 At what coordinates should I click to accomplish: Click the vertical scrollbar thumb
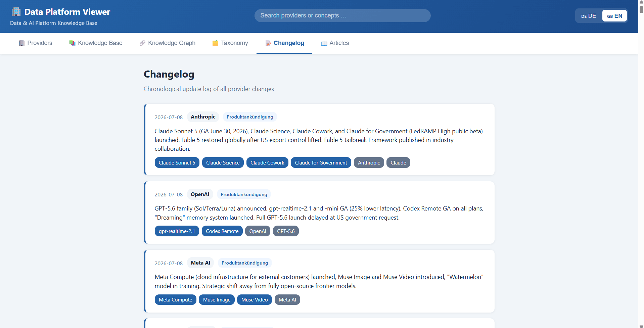point(641,9)
